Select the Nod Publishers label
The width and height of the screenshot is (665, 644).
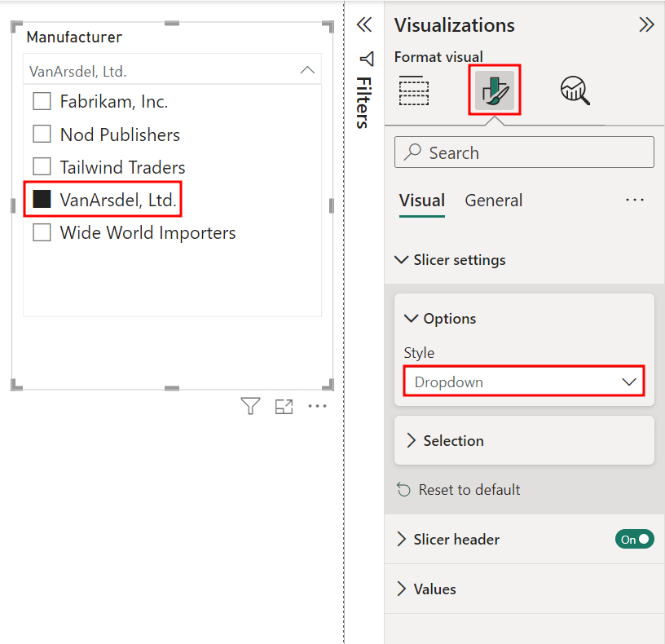click(x=120, y=135)
